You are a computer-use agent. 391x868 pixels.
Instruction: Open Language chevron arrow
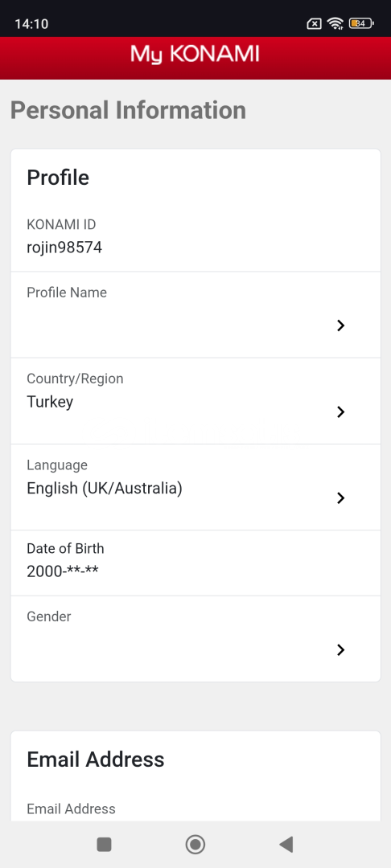[x=340, y=498]
